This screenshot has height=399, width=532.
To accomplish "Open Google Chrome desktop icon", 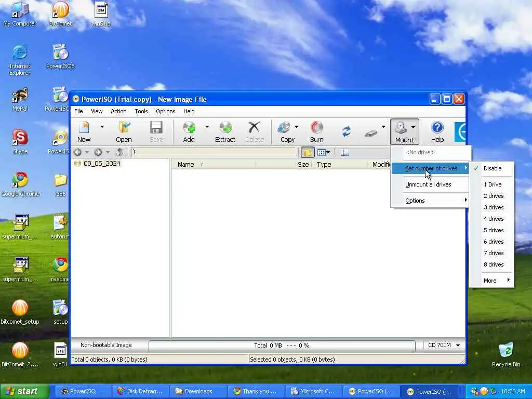I will (x=20, y=184).
